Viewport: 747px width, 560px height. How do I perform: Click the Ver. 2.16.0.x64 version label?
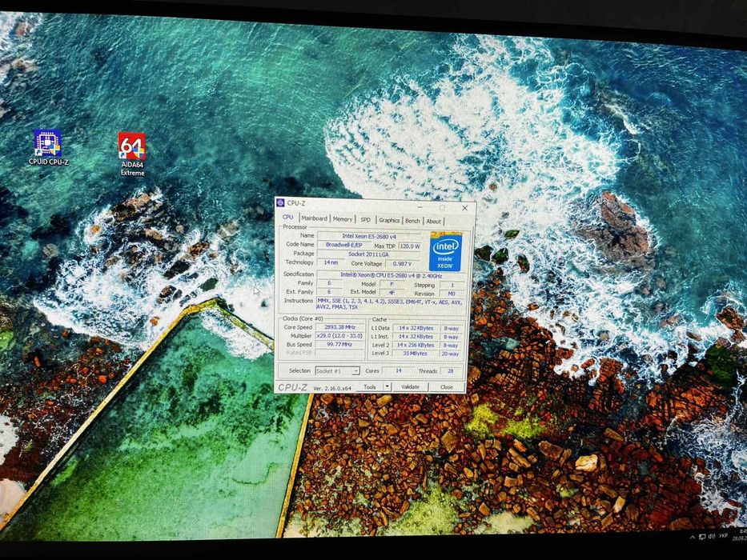(332, 388)
